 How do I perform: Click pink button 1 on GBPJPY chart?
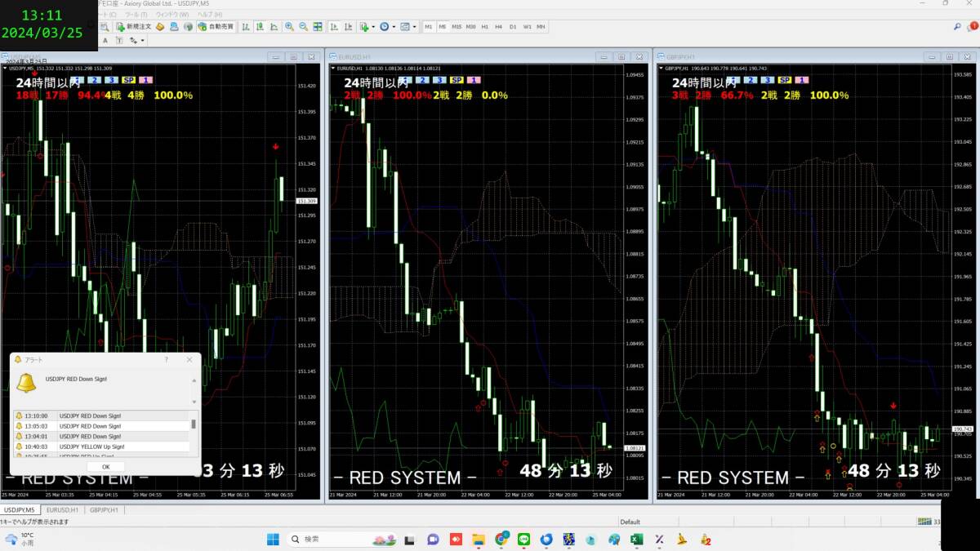tap(802, 80)
